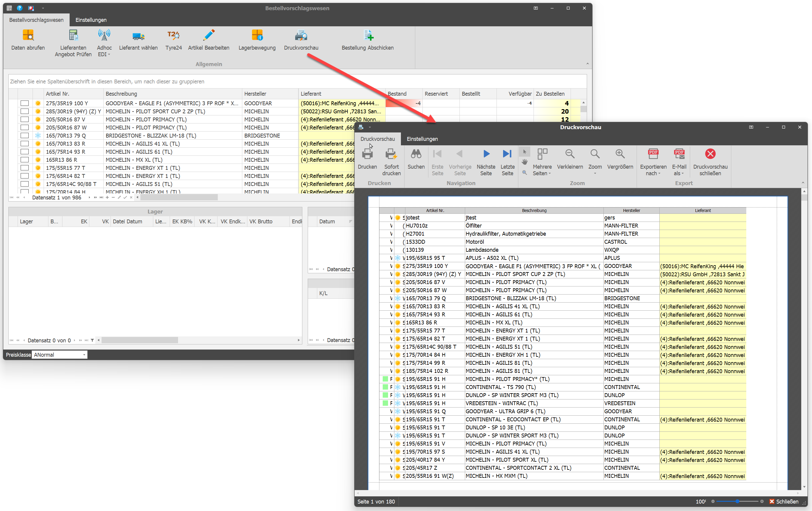This screenshot has width=812, height=511.
Task: Click the Bestand cell showing -4
Action: 404,103
